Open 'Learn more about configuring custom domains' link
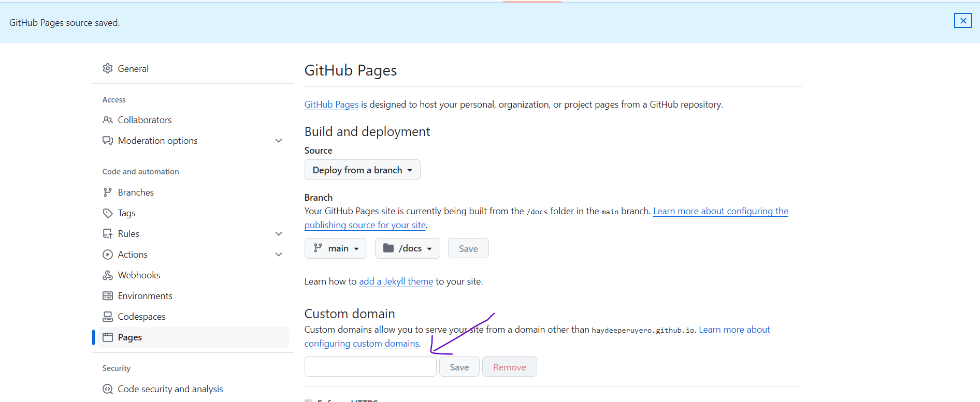 (734, 330)
